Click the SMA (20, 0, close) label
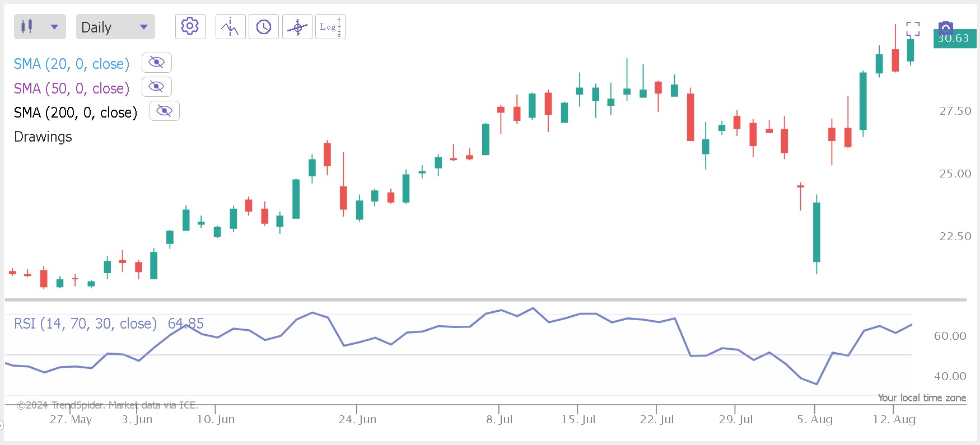This screenshot has width=980, height=445. pyautogui.click(x=72, y=64)
